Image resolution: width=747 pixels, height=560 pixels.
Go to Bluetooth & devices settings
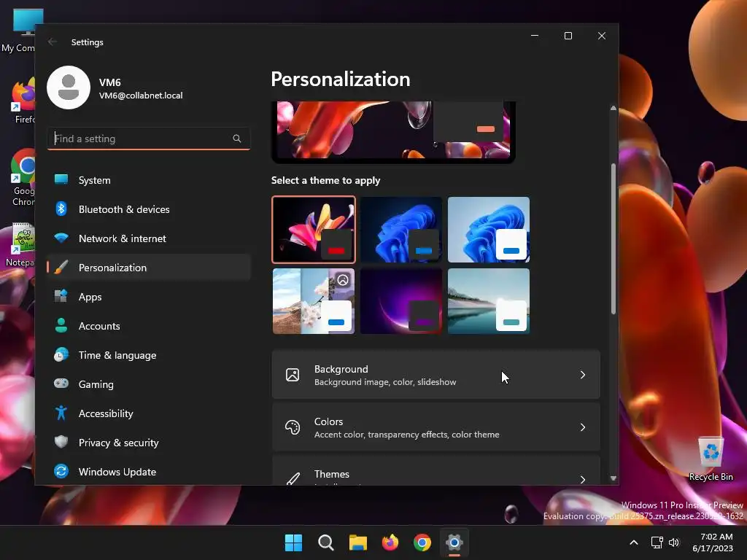149,209
